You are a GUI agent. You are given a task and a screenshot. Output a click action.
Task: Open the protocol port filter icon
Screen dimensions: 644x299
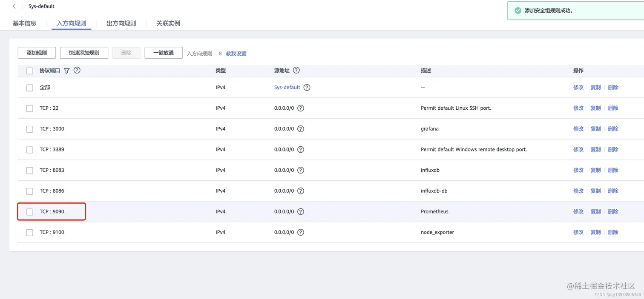(66, 71)
